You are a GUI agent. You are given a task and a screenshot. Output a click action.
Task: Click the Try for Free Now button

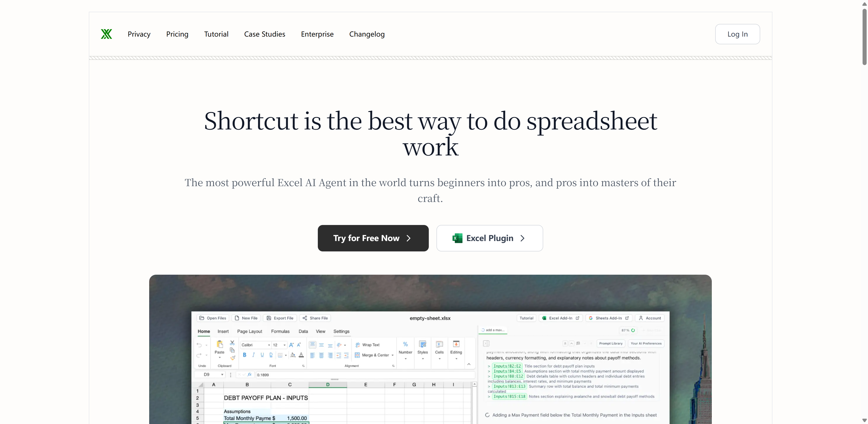coord(373,238)
